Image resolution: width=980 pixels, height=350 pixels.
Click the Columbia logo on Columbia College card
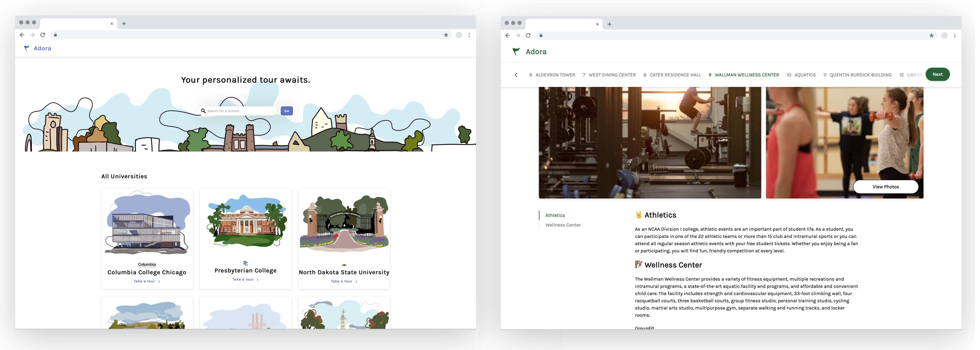pyautogui.click(x=147, y=265)
